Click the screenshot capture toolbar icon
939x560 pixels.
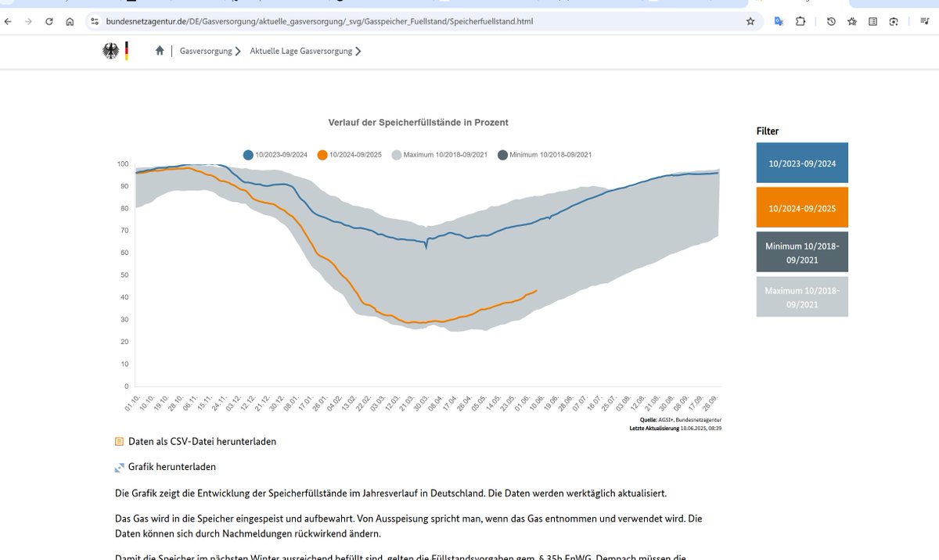pyautogui.click(x=894, y=21)
